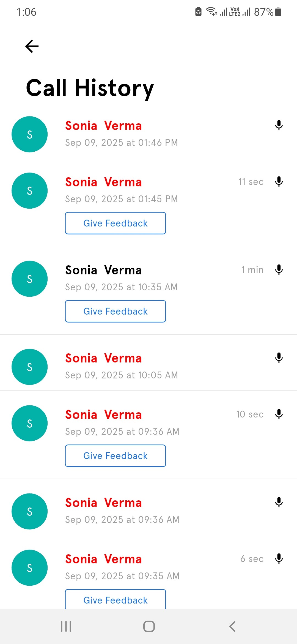Tap the avatar of the 09:35 AM call
Image resolution: width=297 pixels, height=644 pixels.
coord(30,567)
